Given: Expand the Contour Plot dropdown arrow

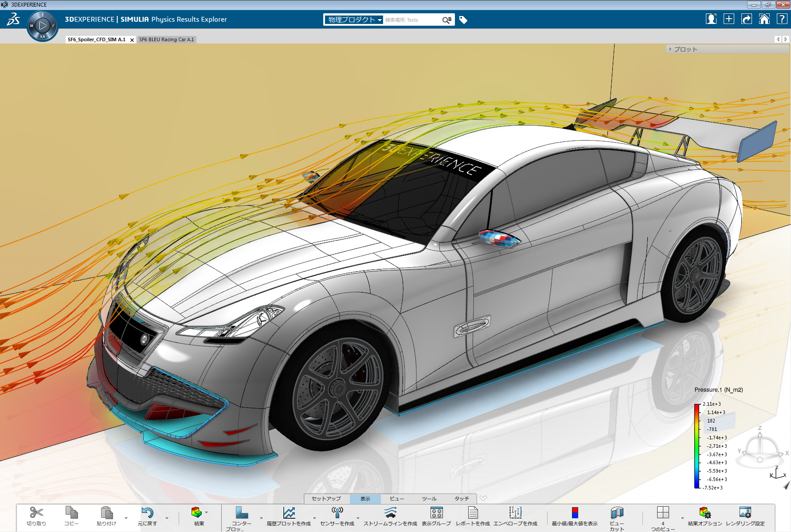Looking at the screenshot, I should (x=261, y=518).
